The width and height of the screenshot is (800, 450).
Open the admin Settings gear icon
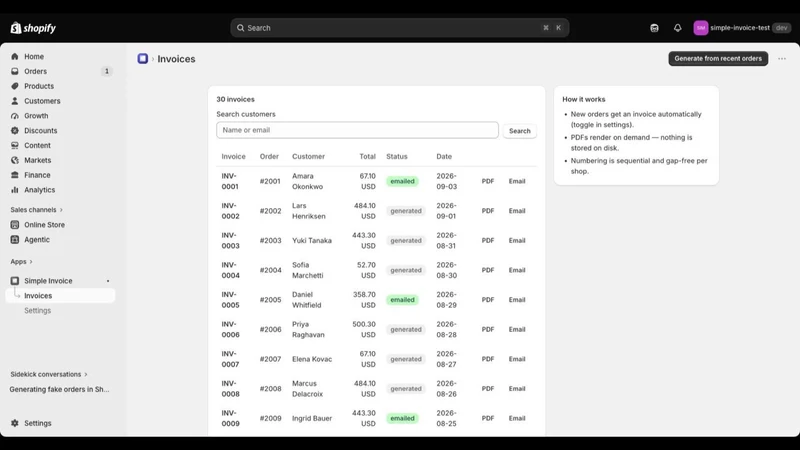tap(15, 423)
